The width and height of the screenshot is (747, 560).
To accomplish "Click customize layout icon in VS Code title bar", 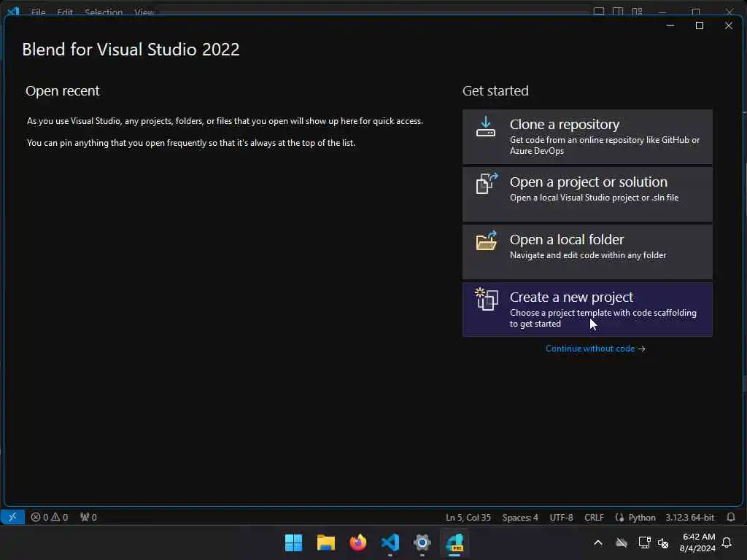I will click(637, 11).
